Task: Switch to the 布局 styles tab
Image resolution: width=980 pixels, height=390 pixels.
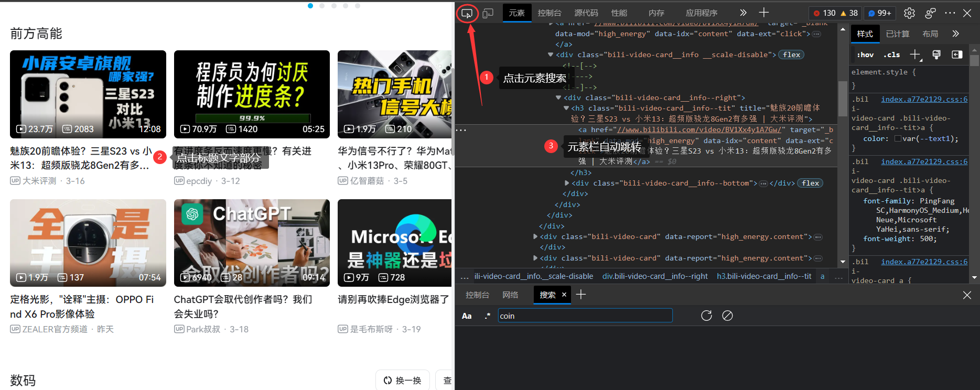Action: tap(931, 34)
